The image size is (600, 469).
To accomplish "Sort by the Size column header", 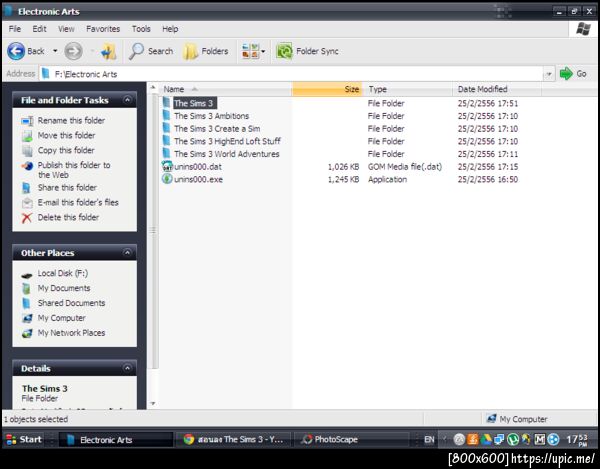I will coord(327,89).
